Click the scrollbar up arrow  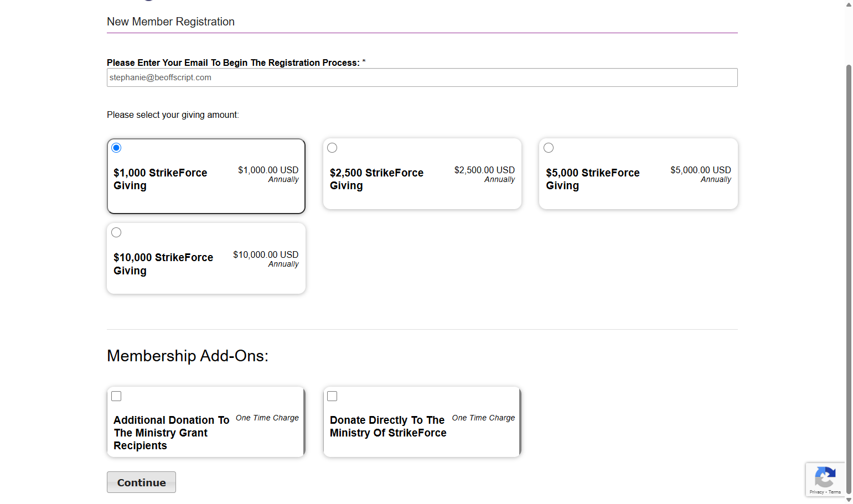pos(849,4)
